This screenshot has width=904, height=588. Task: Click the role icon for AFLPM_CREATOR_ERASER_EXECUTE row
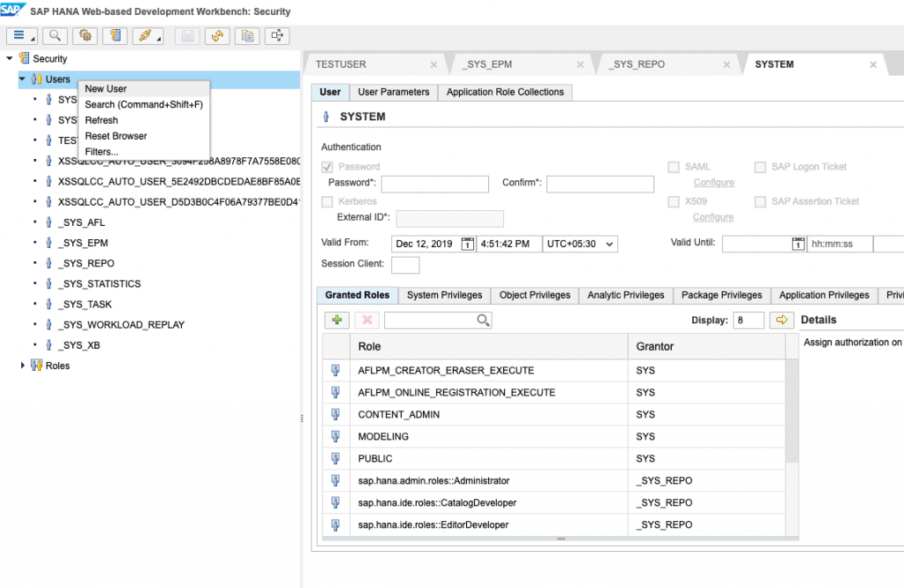point(335,370)
